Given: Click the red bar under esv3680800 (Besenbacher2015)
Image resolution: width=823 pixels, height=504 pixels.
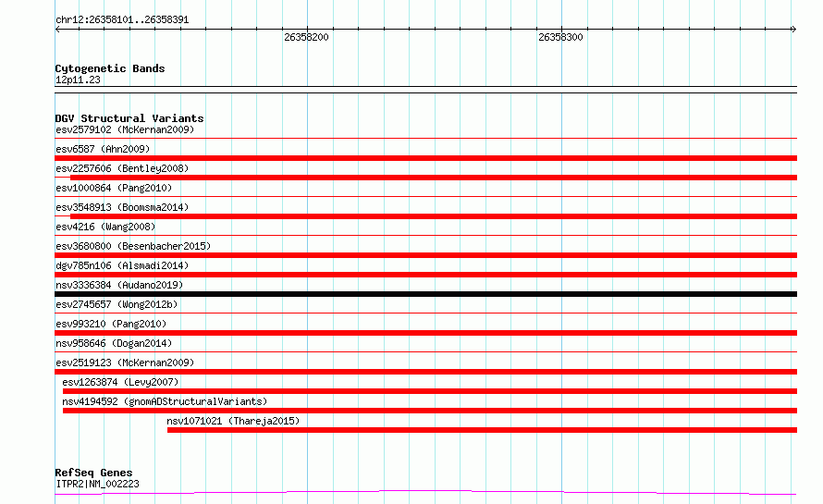Looking at the screenshot, I should (x=426, y=255).
